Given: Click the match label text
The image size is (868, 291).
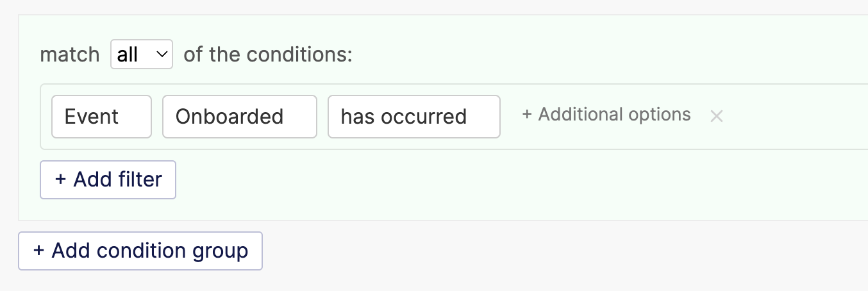Looking at the screenshot, I should (70, 54).
